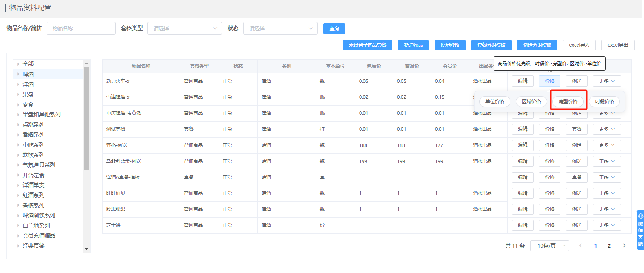Select 会员充值赠品 category

coord(39,235)
